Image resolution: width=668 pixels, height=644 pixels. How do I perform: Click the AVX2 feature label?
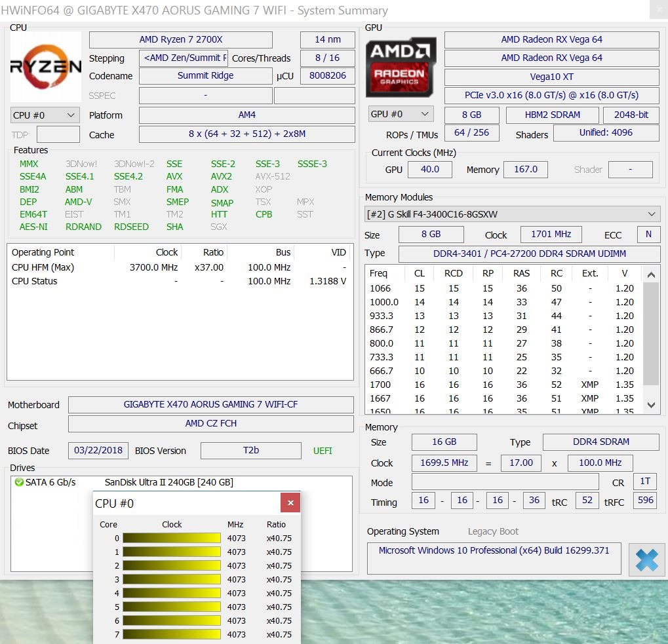[x=221, y=176]
